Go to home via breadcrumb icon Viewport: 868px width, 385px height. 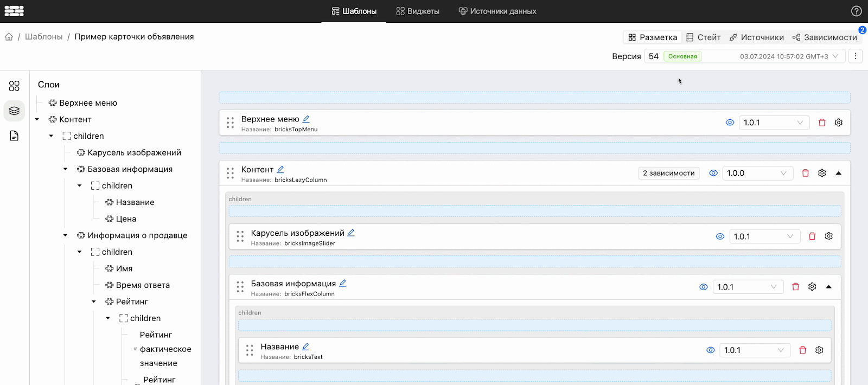coord(9,37)
